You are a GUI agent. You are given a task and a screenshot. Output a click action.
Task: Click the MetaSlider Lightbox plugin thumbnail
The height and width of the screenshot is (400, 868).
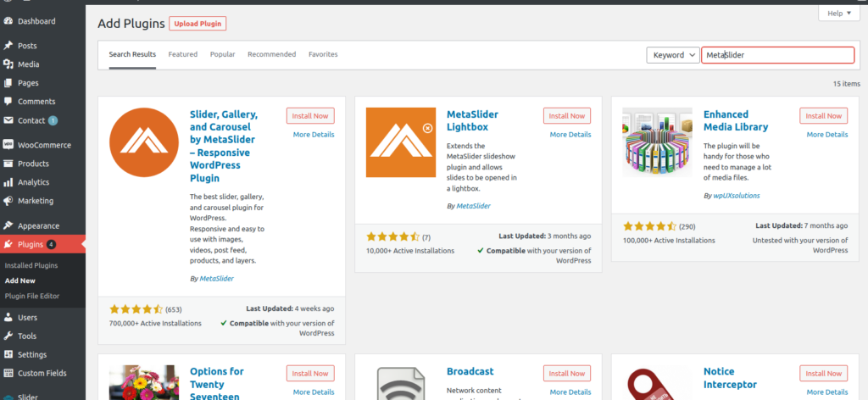(x=400, y=142)
